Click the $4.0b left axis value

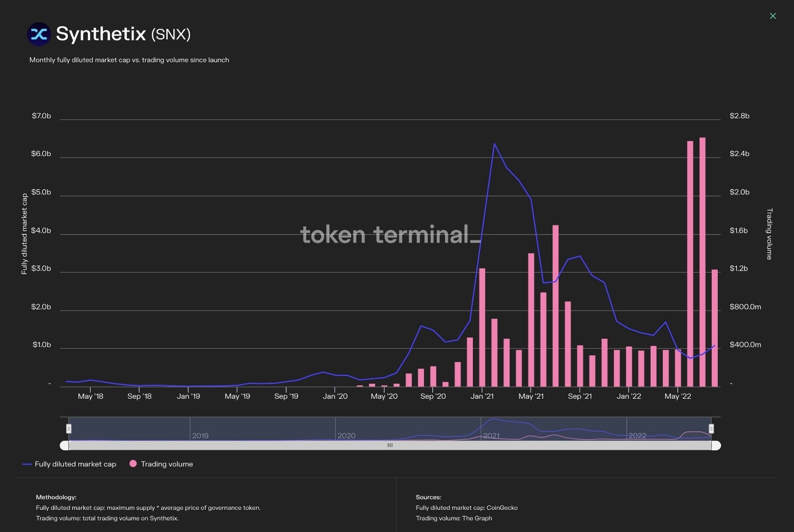point(41,230)
